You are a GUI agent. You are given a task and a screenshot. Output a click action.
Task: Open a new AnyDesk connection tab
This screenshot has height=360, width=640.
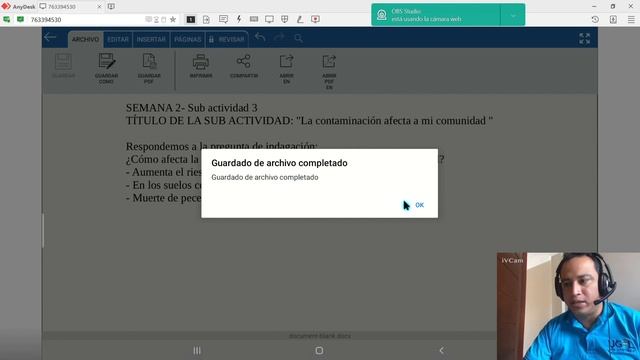pos(111,7)
